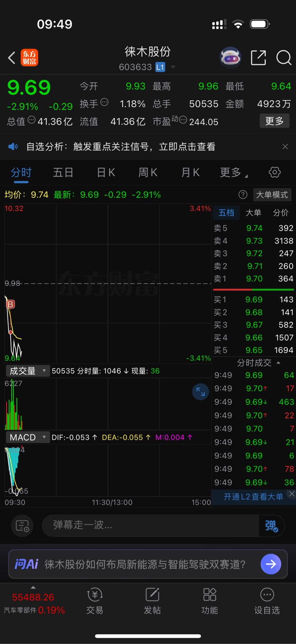296x644 pixels.
Task: Tap 卖5 price 9.74 row
Action: pyautogui.click(x=254, y=228)
